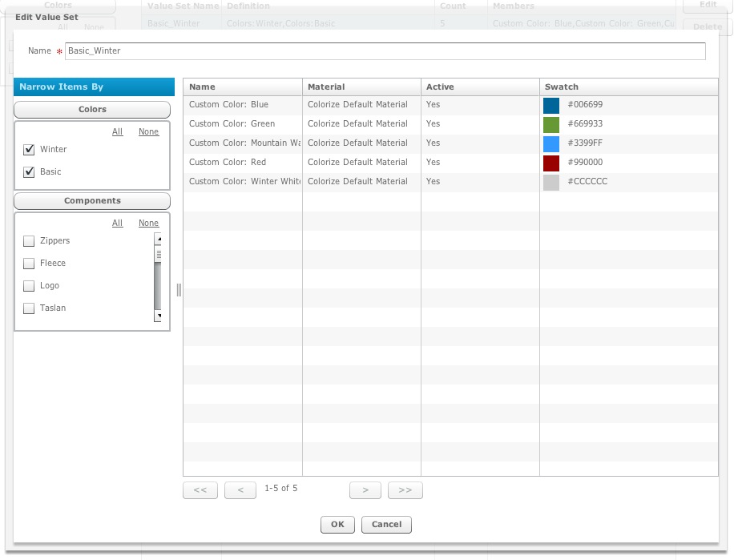Advance a page with > pagination icon
Screen dimensions: 734x560
tap(365, 489)
